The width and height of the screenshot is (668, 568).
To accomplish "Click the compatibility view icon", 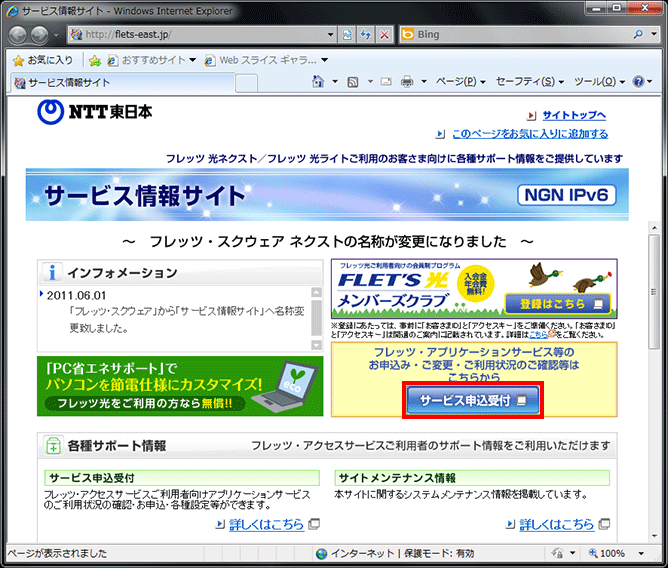I will pos(347,35).
